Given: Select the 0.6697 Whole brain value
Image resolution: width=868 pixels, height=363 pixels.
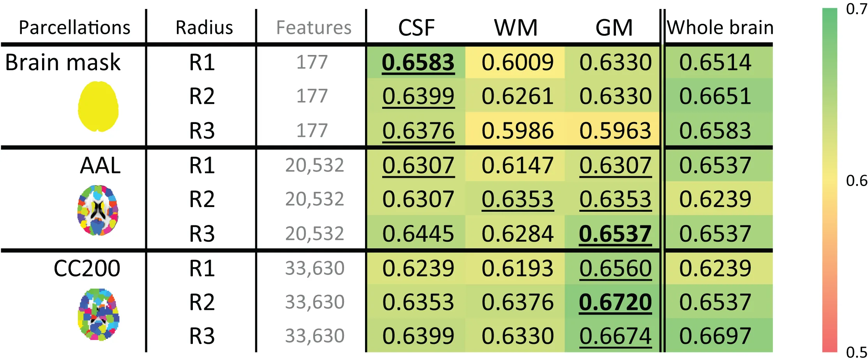Looking at the screenshot, I should pyautogui.click(x=715, y=336).
